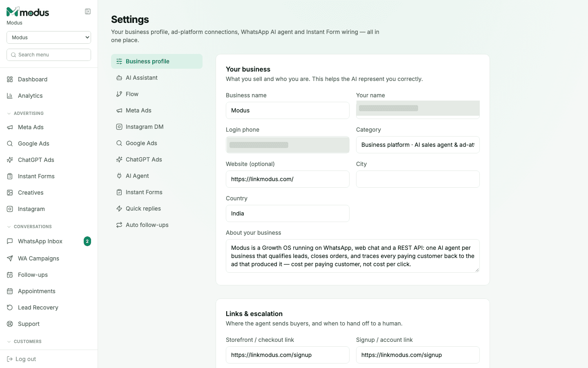
Task: Click the sidebar Instant Forms clipboard icon
Action: click(x=10, y=176)
